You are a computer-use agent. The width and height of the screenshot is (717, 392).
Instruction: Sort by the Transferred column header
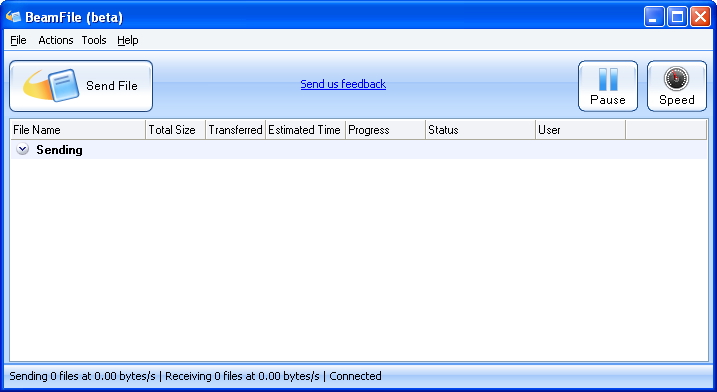pos(235,130)
